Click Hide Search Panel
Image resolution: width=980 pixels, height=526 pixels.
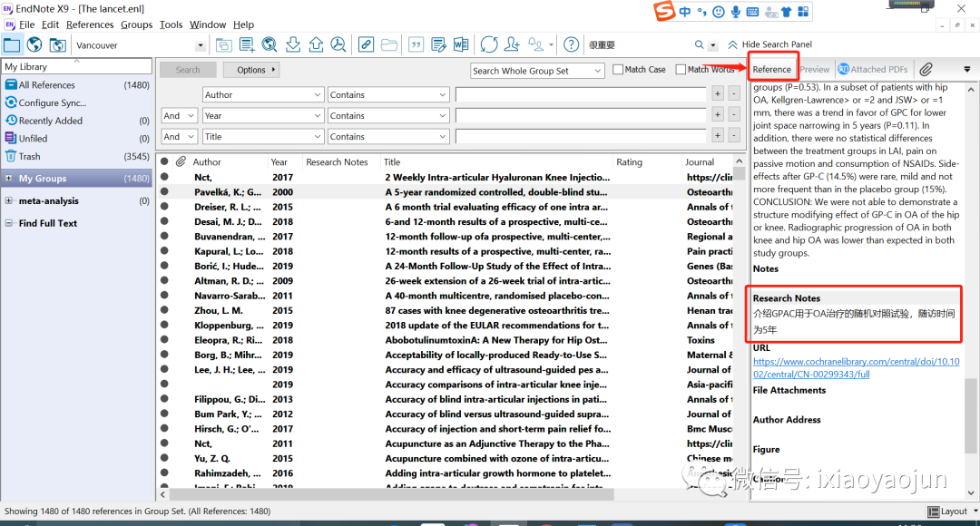click(x=770, y=44)
